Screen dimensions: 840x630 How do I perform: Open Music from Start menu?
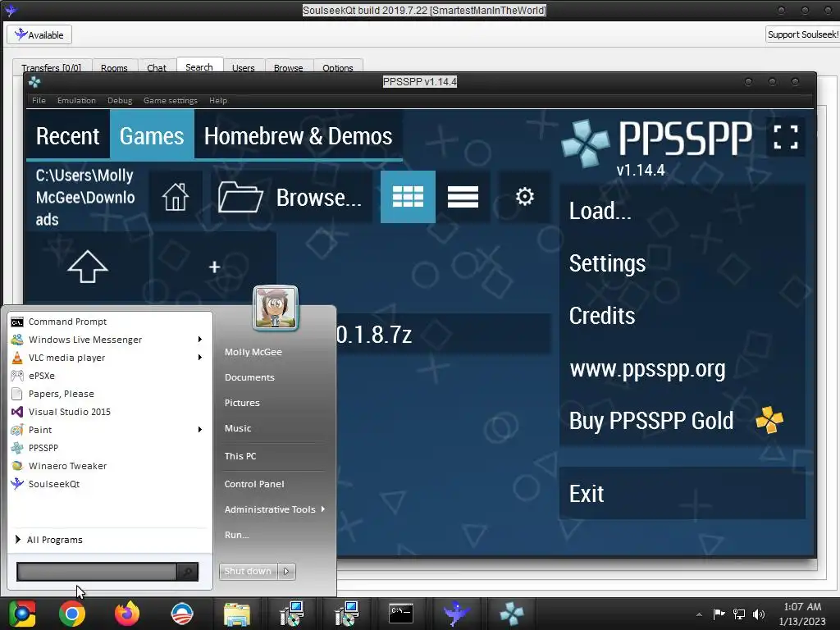click(238, 428)
